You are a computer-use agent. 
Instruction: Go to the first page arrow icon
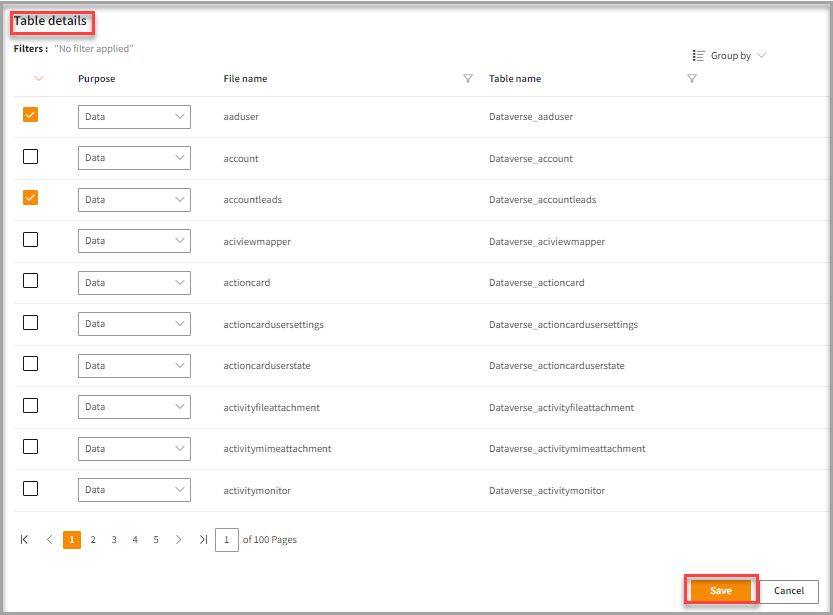click(25, 540)
